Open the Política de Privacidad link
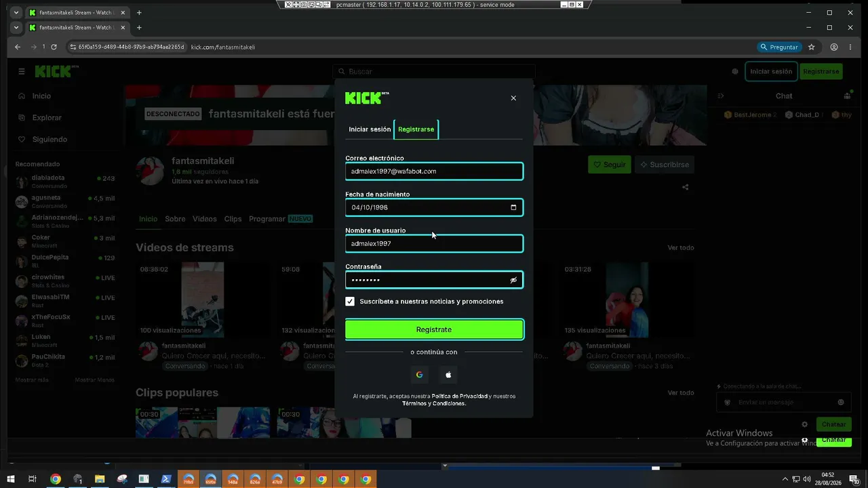 coord(460,396)
